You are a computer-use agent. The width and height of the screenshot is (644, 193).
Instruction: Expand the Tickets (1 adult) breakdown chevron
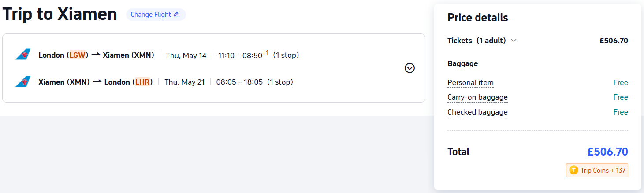pos(514,41)
